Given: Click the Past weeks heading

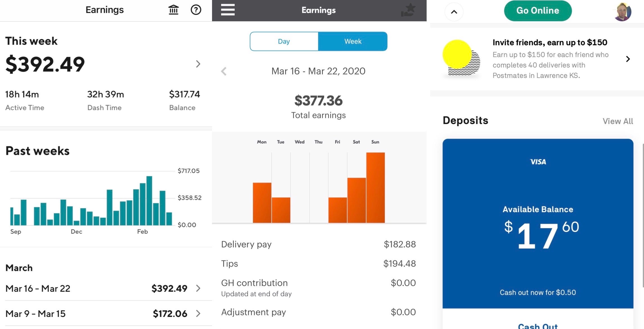Looking at the screenshot, I should [37, 151].
